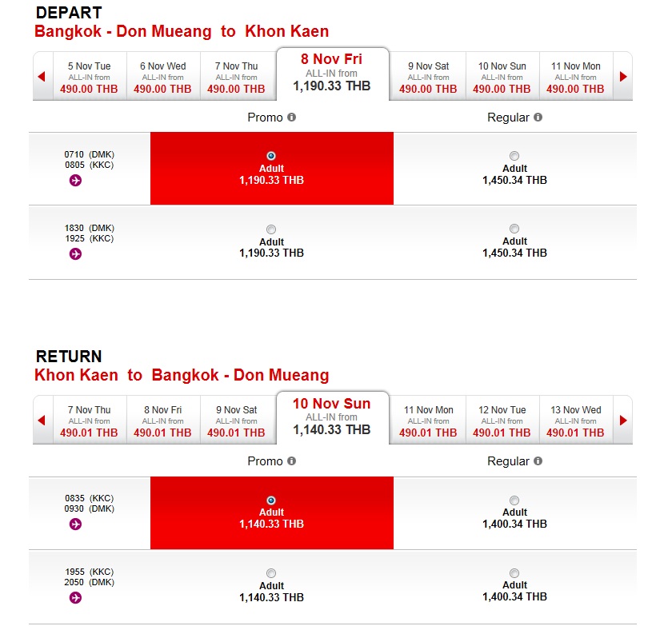Show later return dates with right arrow

[623, 421]
